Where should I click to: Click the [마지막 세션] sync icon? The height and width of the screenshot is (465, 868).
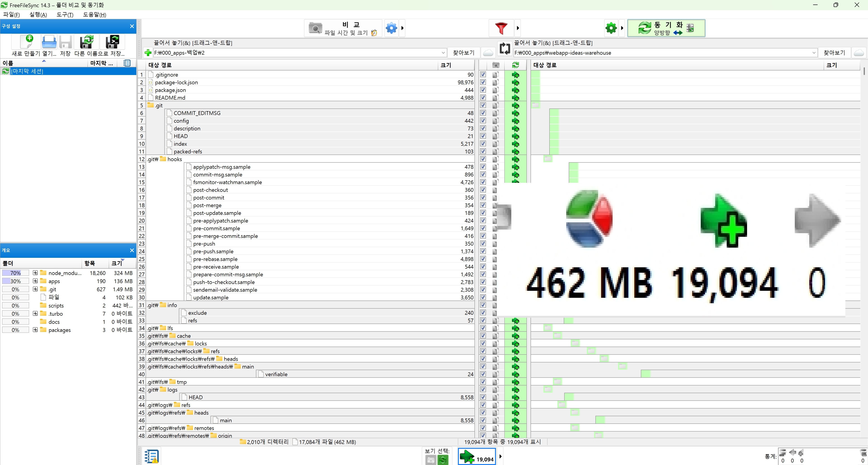[x=6, y=71]
